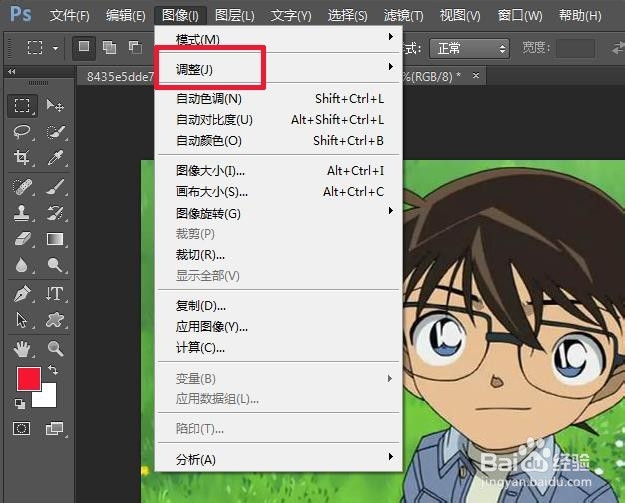Open the 选择(S) menu
This screenshot has height=503, width=625.
(347, 16)
